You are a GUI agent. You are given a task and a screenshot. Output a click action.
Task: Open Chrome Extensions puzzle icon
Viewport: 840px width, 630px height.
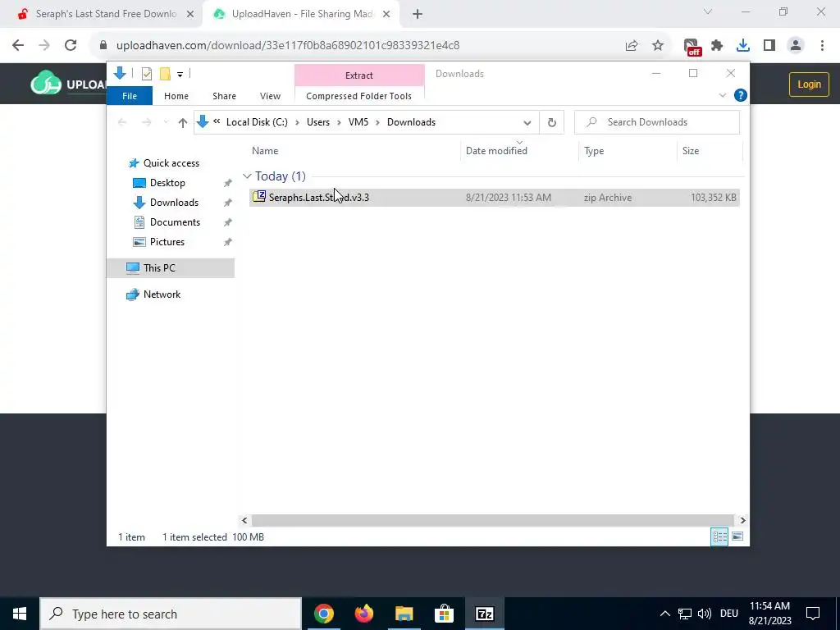click(717, 46)
